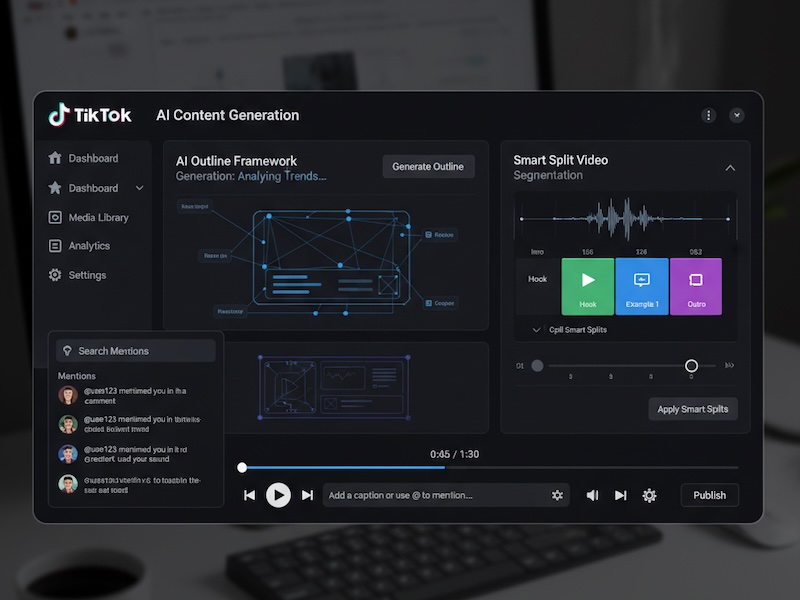The height and width of the screenshot is (600, 800).
Task: Go to Analytics in the sidebar
Action: [89, 246]
